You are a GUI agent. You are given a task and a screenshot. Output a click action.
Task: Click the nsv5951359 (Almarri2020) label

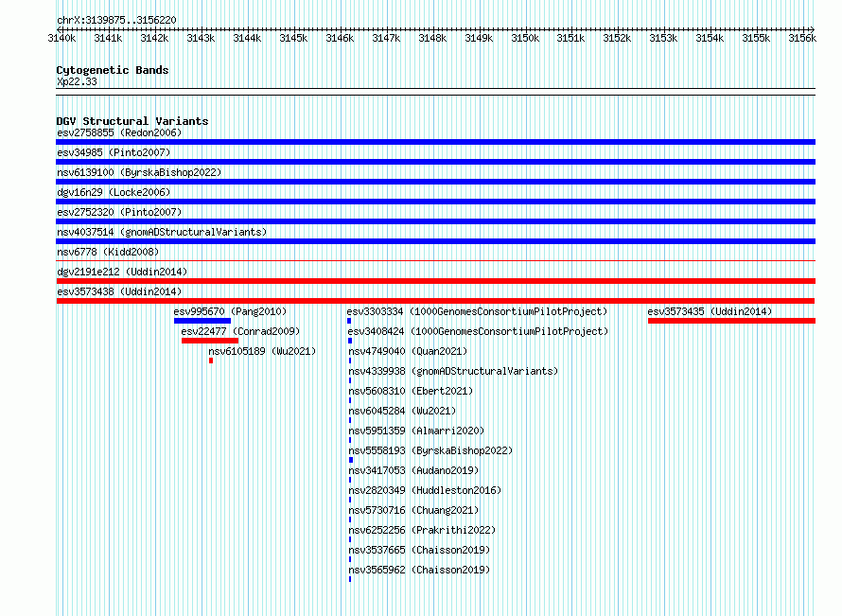pos(416,431)
